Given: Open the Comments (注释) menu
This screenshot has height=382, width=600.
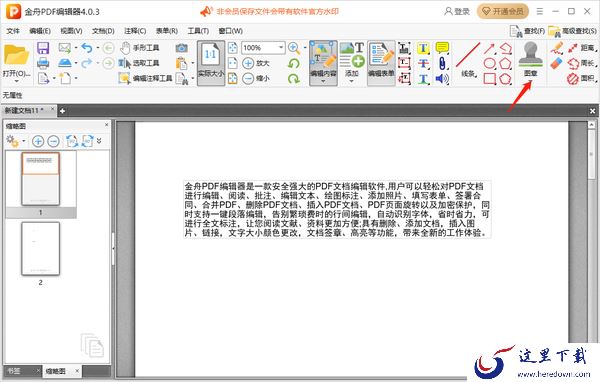Looking at the screenshot, I should (135, 31).
